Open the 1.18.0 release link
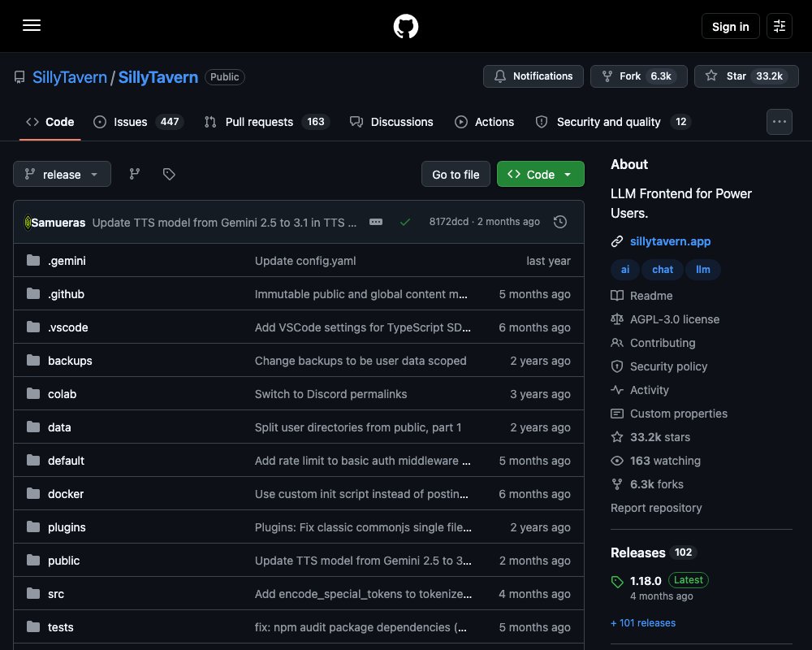Viewport: 812px width, 650px height. pyautogui.click(x=646, y=581)
